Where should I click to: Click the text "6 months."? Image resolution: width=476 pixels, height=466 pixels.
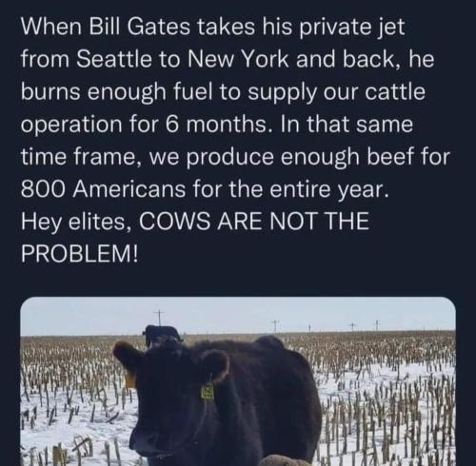[x=218, y=124]
